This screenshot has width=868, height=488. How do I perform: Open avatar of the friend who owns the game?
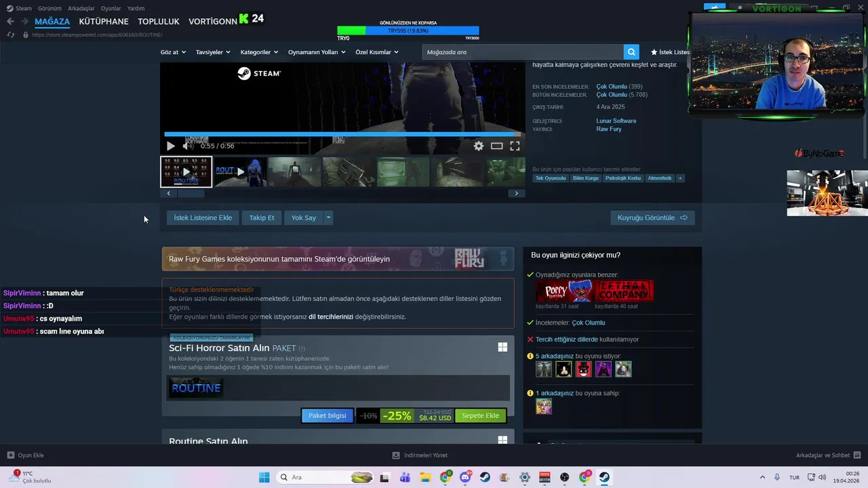[544, 406]
